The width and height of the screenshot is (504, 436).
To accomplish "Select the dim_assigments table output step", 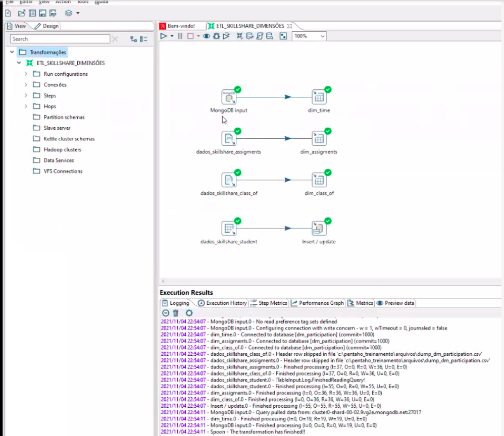I will [319, 138].
